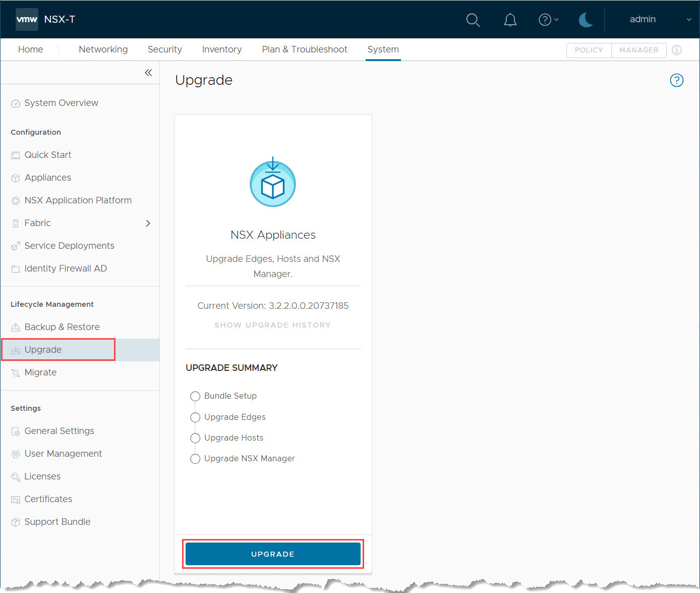The image size is (700, 593).
Task: Open NSX Application Platform page
Action: (x=78, y=200)
